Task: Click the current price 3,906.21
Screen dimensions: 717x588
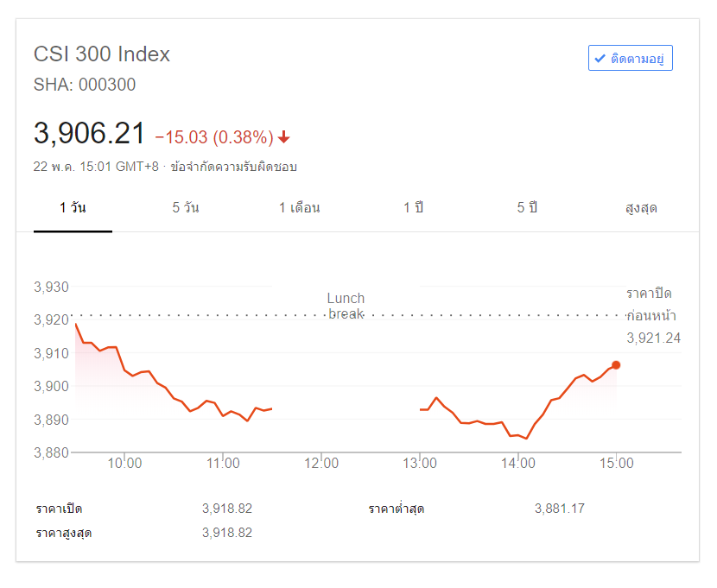Action: (x=89, y=134)
